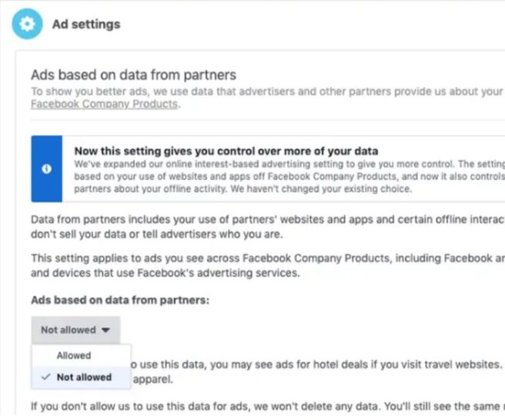Click the bold Ads based on data from partners: label
The width and height of the screenshot is (505, 420).
tap(120, 300)
